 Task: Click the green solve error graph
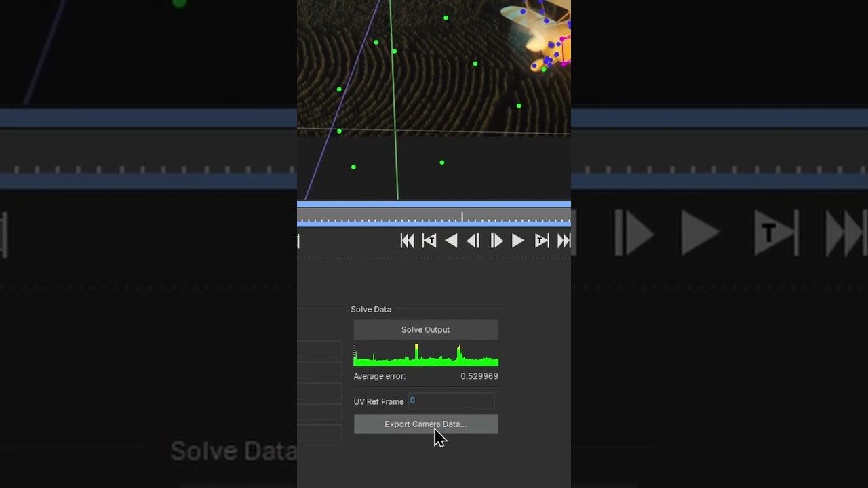[x=426, y=355]
